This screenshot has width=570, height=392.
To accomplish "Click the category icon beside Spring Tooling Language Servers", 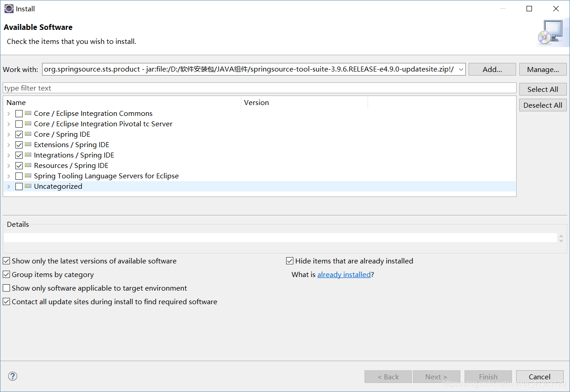I will coord(28,176).
